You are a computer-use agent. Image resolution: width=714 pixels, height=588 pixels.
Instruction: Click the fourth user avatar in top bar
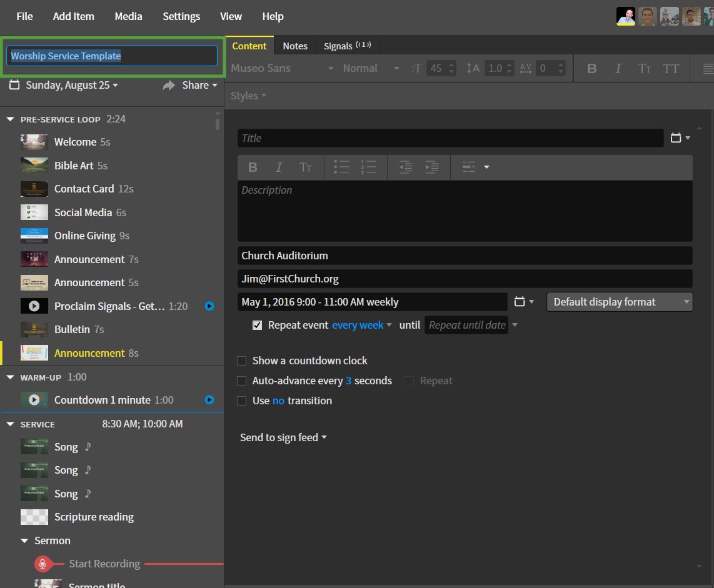coord(691,16)
